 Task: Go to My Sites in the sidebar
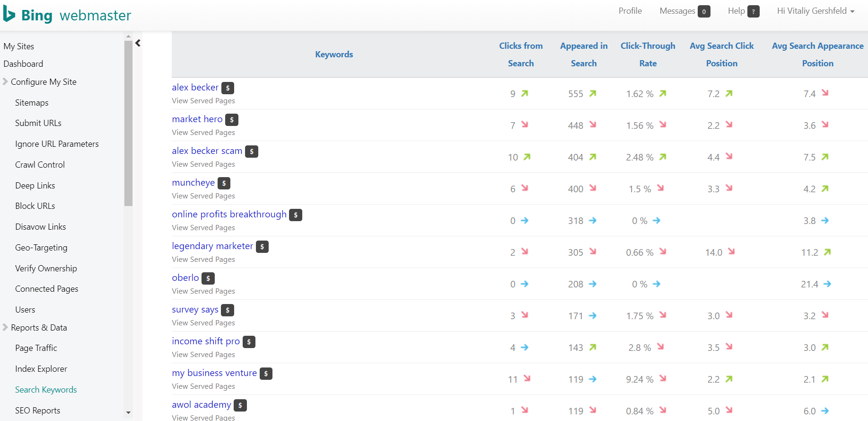[x=19, y=46]
